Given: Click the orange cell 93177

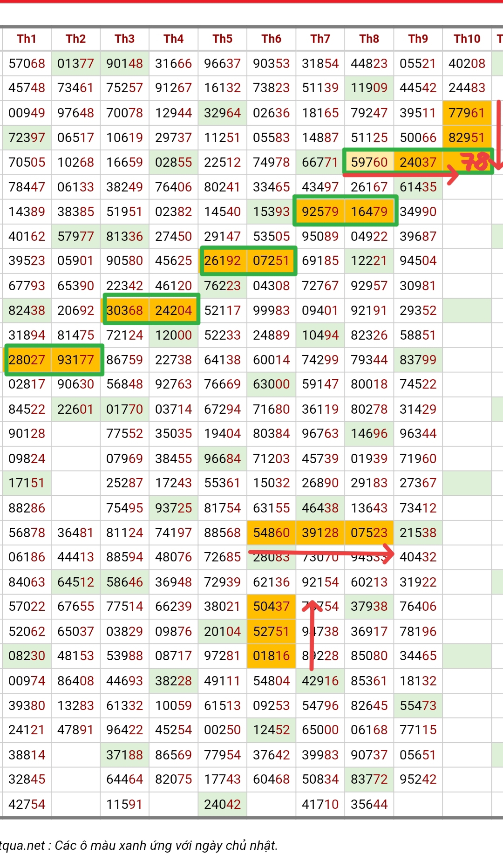Looking at the screenshot, I should 75,360.
